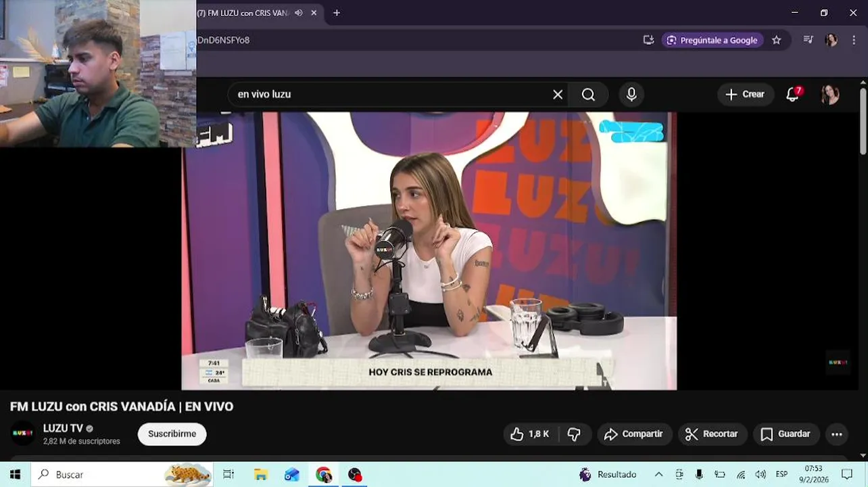Image resolution: width=868 pixels, height=487 pixels.
Task: Switch the ESP input language
Action: coord(781,474)
